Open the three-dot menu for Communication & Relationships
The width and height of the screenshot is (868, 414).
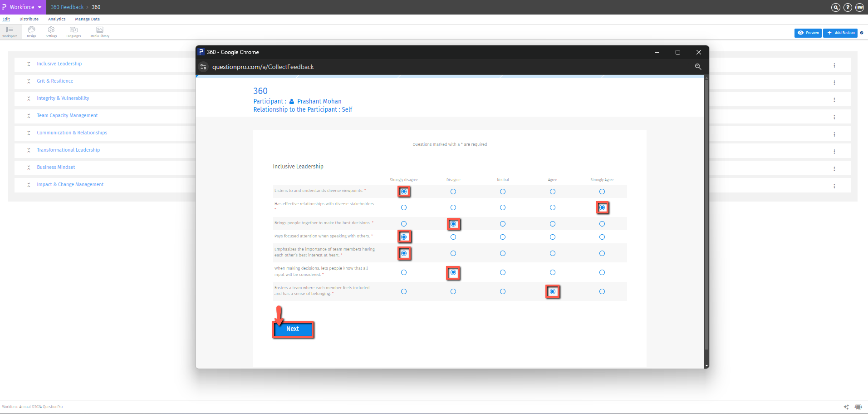click(x=834, y=134)
